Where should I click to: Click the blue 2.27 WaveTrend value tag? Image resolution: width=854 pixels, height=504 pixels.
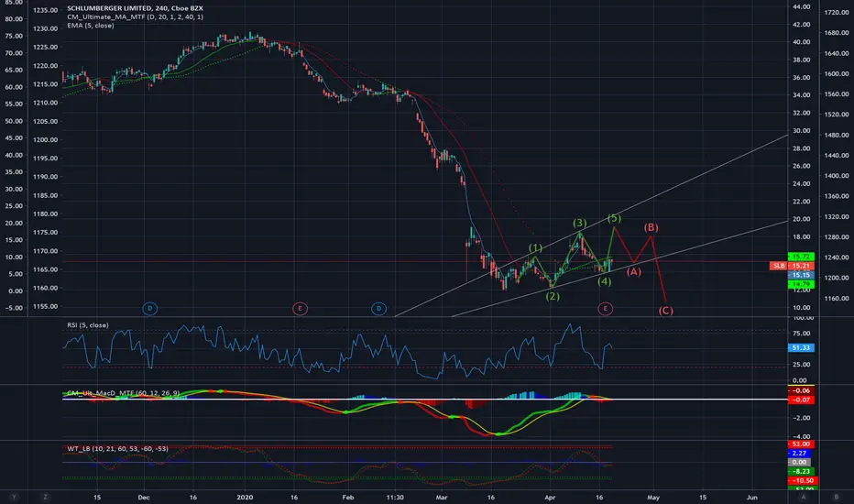tap(799, 454)
